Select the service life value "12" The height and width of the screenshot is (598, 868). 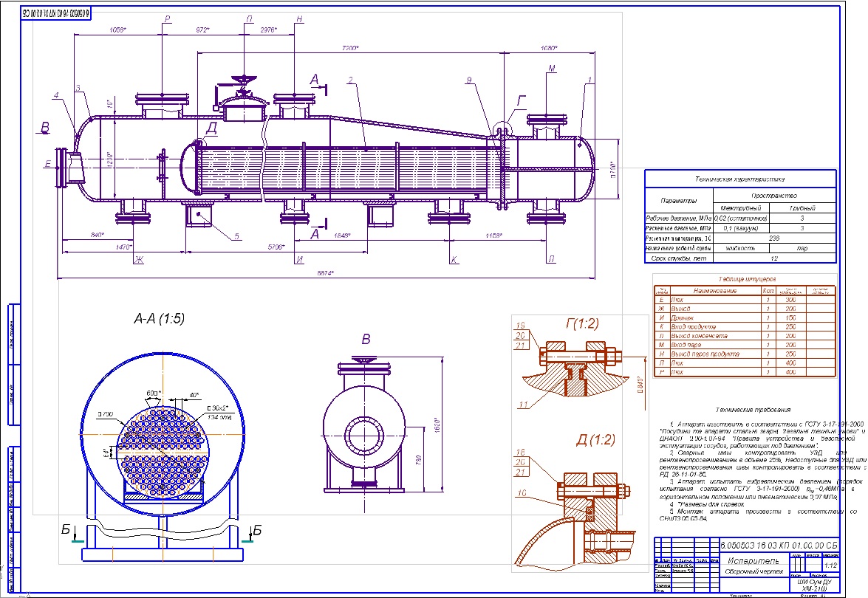click(x=774, y=258)
